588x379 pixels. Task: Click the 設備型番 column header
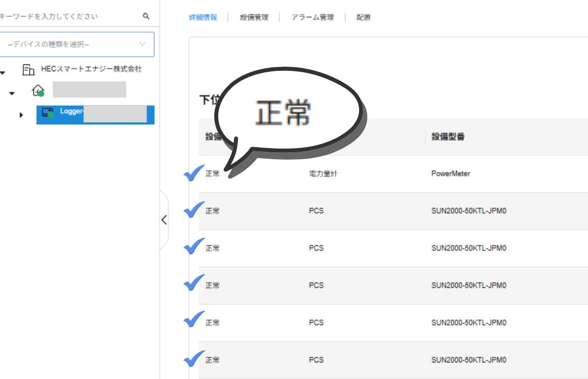448,137
